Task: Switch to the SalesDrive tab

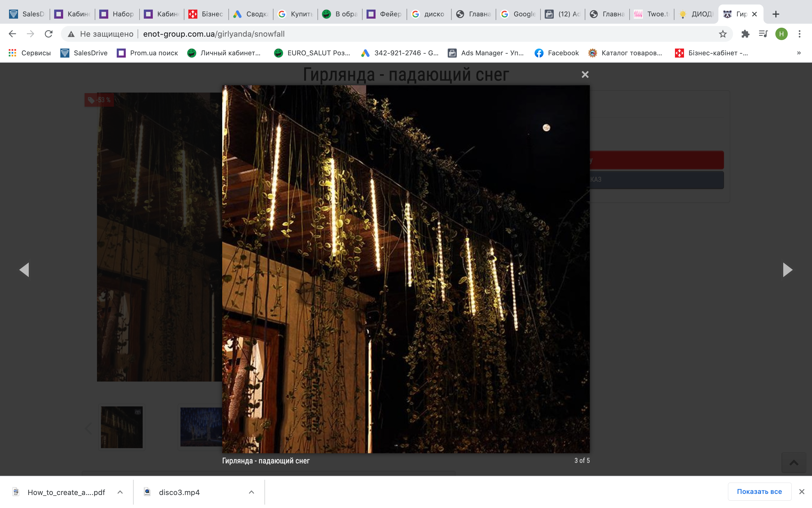Action: (27, 14)
